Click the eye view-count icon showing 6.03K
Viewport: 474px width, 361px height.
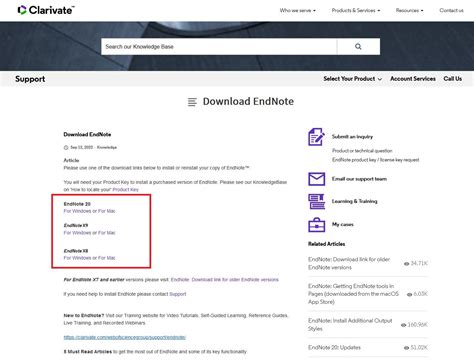pyautogui.click(x=409, y=294)
